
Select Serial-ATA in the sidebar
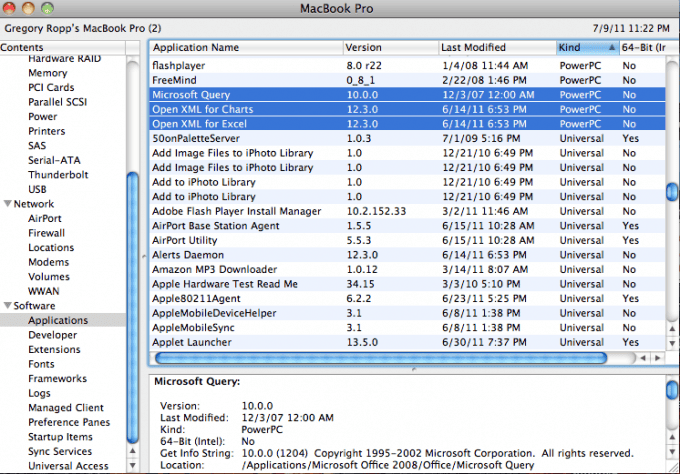coord(54,160)
